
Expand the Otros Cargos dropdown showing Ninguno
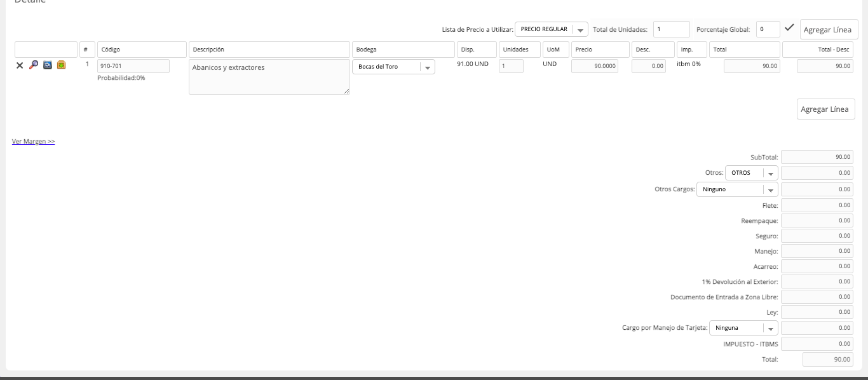point(737,189)
